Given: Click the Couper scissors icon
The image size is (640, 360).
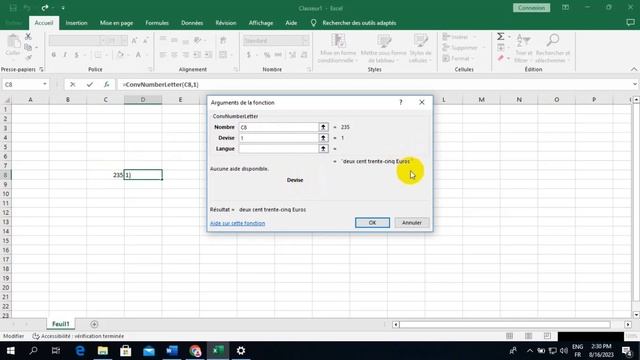Looking at the screenshot, I should coord(28,37).
